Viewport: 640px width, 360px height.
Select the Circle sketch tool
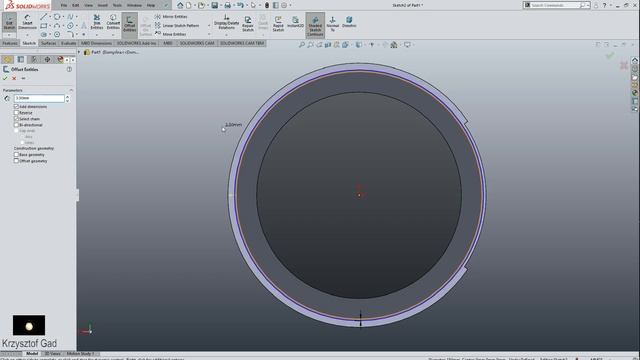(x=57, y=17)
